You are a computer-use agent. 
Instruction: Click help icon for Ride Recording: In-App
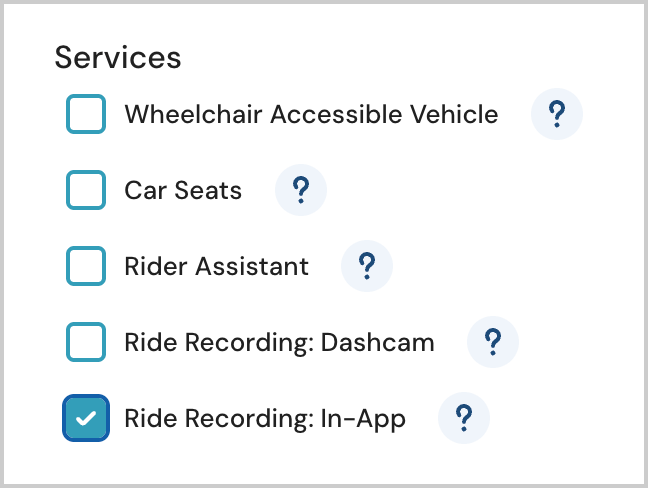[464, 418]
